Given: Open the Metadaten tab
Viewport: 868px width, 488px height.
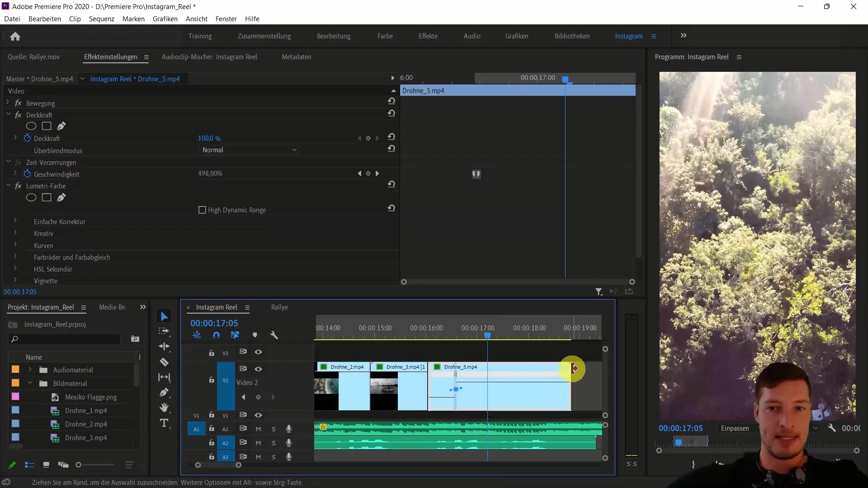Looking at the screenshot, I should tap(296, 57).
